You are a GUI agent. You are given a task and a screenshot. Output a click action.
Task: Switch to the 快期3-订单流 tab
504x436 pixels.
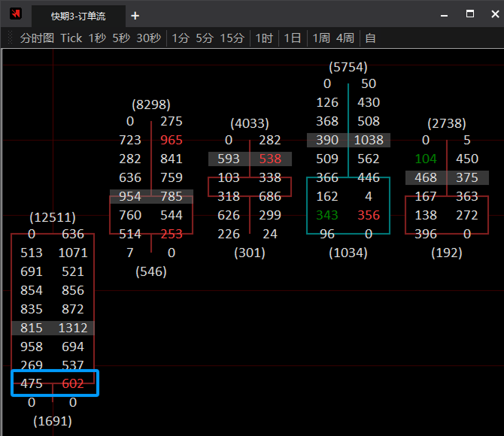77,16
